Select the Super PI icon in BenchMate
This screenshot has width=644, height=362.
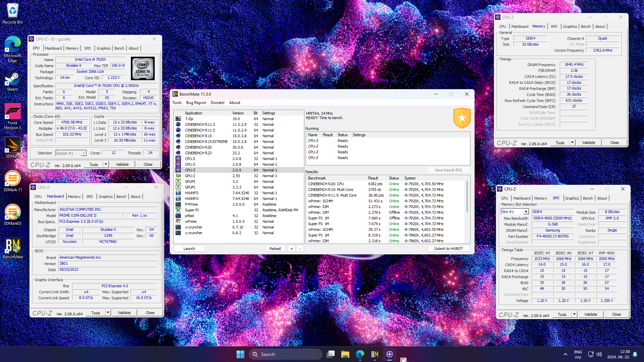pyautogui.click(x=178, y=210)
